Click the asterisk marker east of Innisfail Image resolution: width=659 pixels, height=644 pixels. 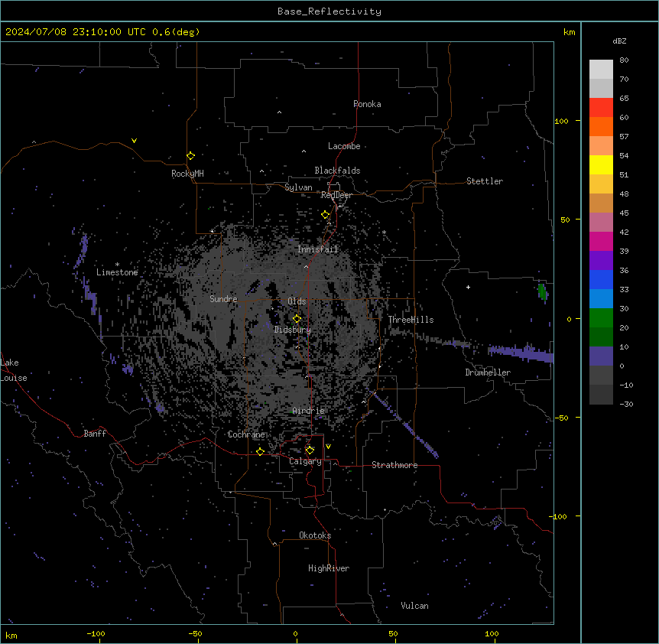[x=384, y=232]
